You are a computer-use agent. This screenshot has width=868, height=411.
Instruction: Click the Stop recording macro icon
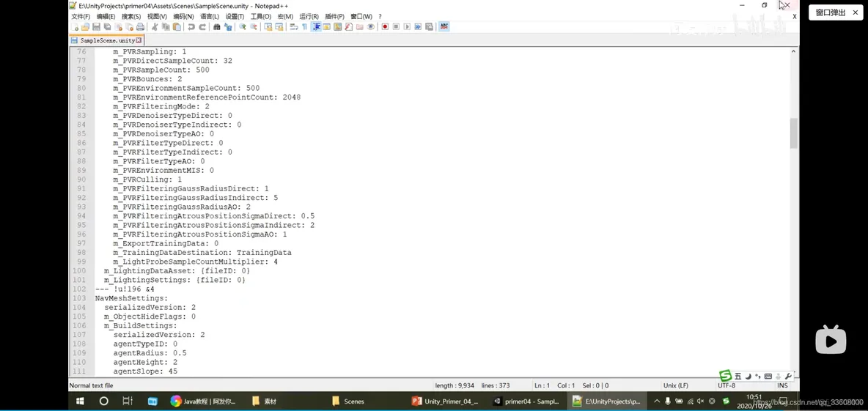click(x=396, y=26)
